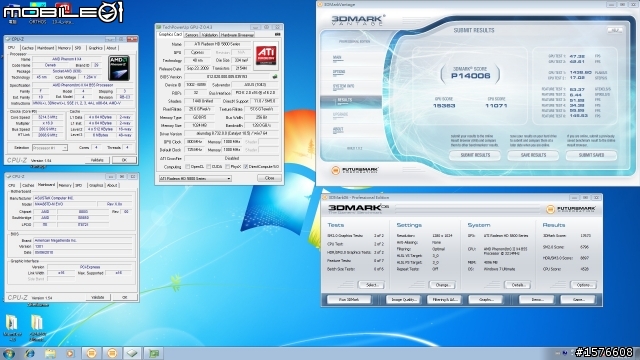
Task: Click the P14006 score in 3DMark Vantage
Action: [x=471, y=76]
